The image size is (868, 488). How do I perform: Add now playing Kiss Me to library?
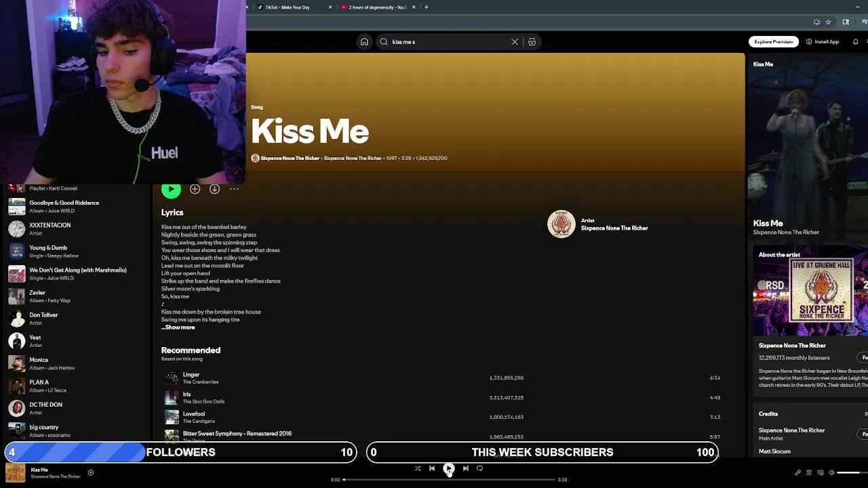(x=91, y=472)
